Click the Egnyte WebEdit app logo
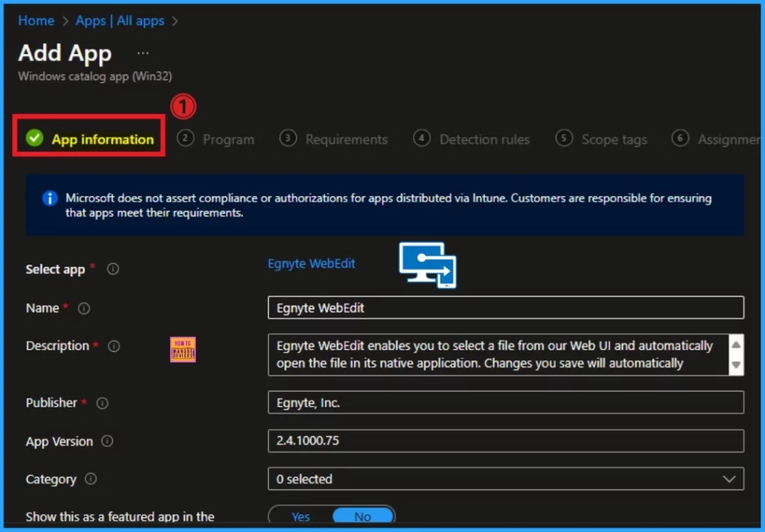The image size is (765, 532). coord(428,265)
